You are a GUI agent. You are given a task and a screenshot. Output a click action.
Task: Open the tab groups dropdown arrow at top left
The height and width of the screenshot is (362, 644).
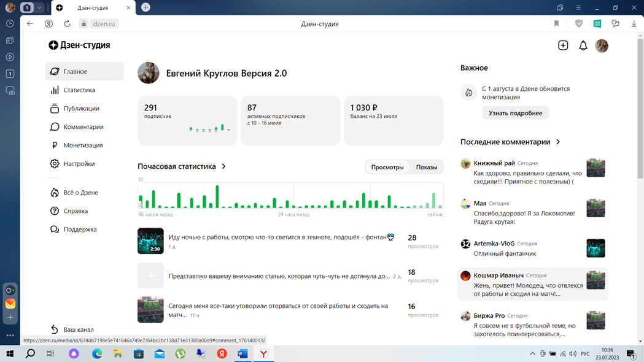click(39, 7)
